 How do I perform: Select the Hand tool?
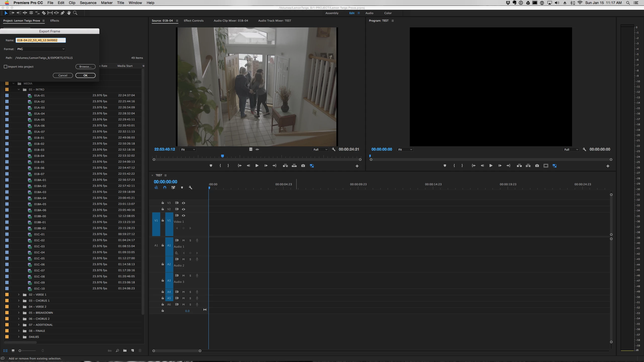(69, 13)
